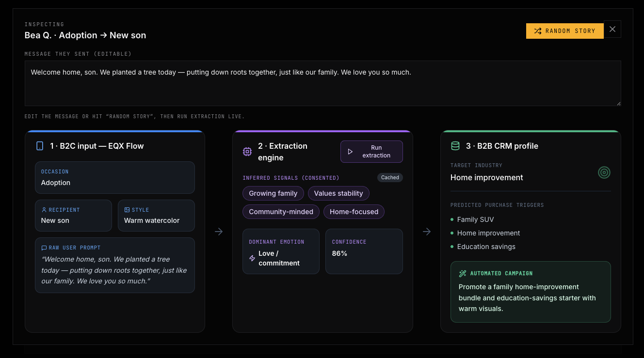644x358 pixels.
Task: Click the resize handle of message box
Action: (618, 103)
